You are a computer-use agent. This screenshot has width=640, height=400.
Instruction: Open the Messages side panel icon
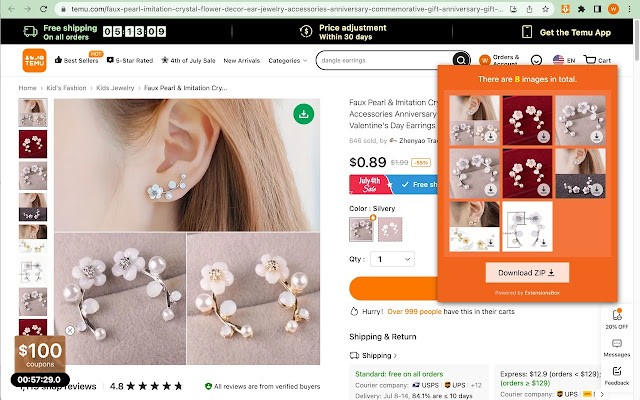point(617,347)
